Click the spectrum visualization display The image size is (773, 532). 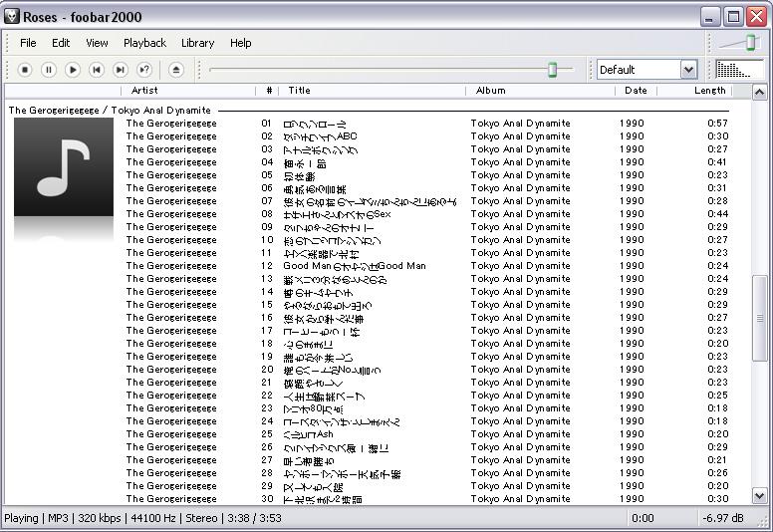click(739, 70)
